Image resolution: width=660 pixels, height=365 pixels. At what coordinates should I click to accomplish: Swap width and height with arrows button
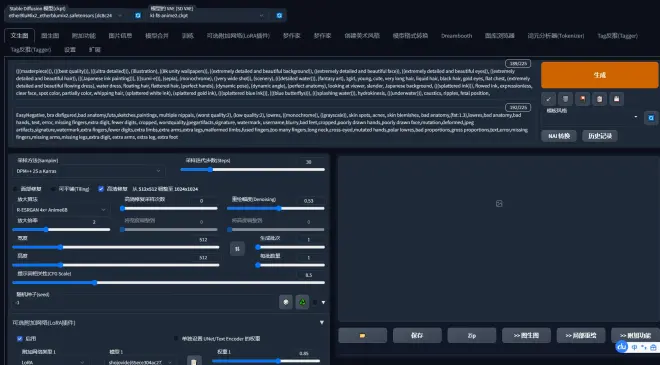(x=237, y=249)
